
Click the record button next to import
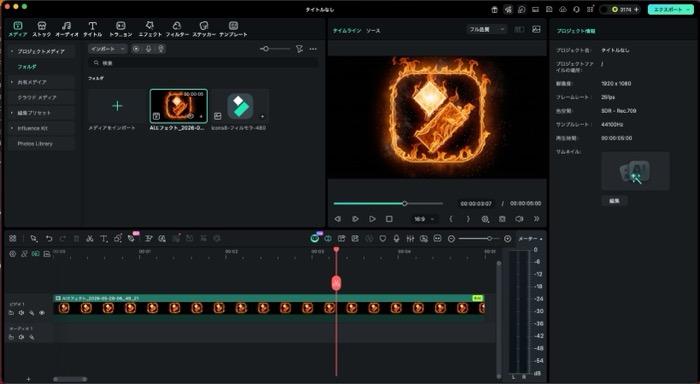(x=136, y=49)
